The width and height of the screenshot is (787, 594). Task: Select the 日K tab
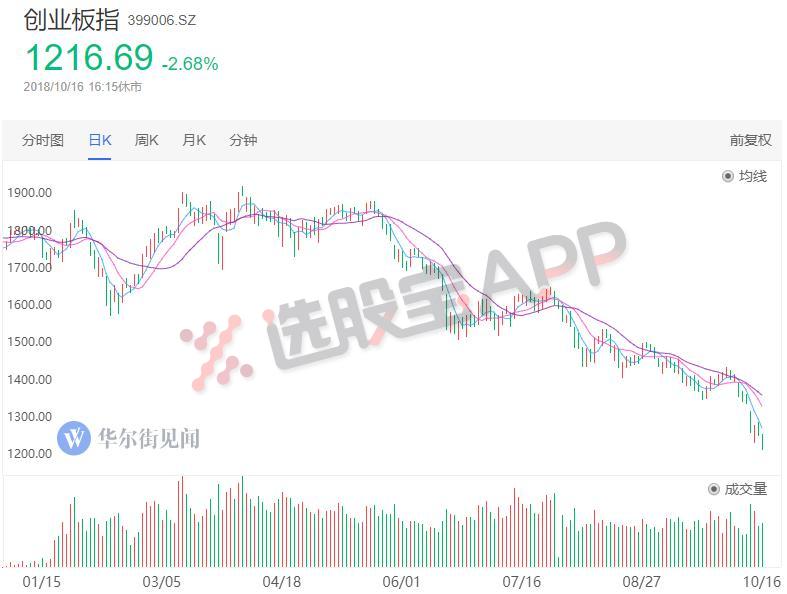coord(99,140)
